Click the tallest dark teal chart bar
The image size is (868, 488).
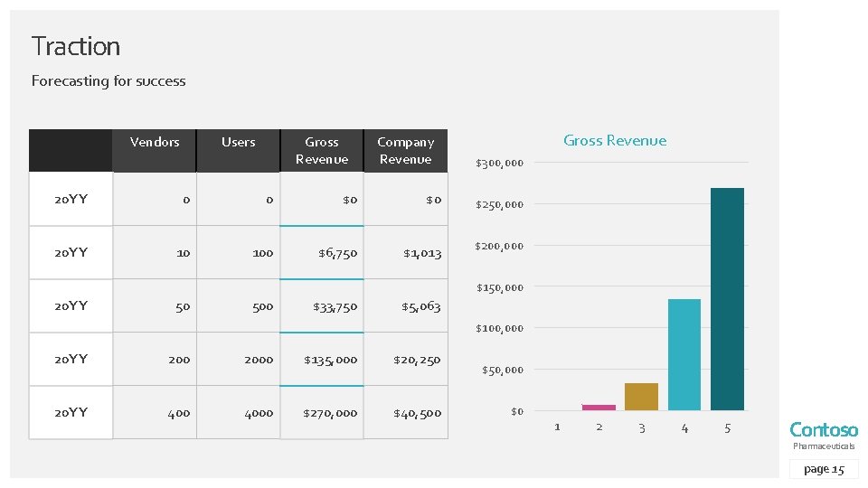[x=727, y=298]
